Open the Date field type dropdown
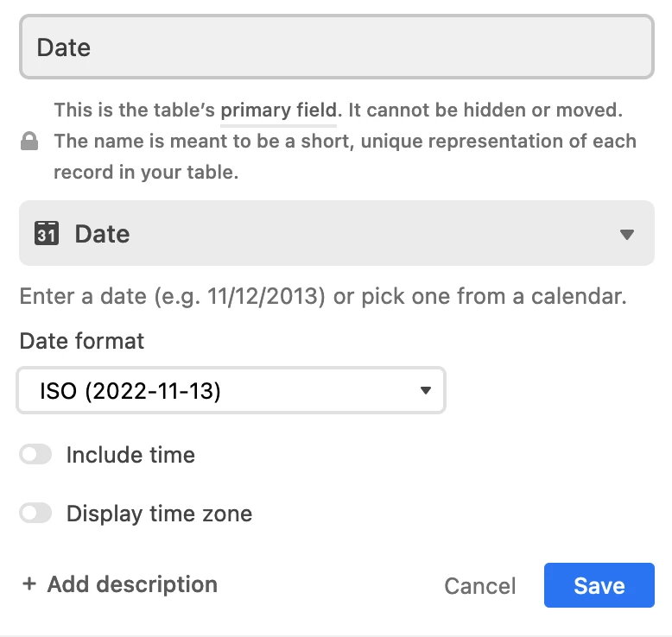The height and width of the screenshot is (637, 672). pyautogui.click(x=336, y=233)
